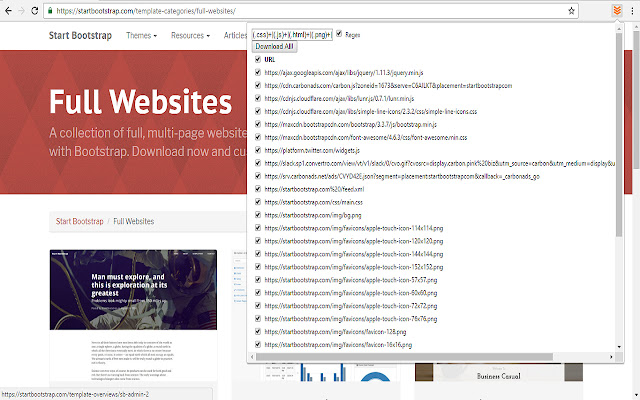Uncheck the jquery.min.js checkbox
The image size is (640, 400).
(x=258, y=72)
